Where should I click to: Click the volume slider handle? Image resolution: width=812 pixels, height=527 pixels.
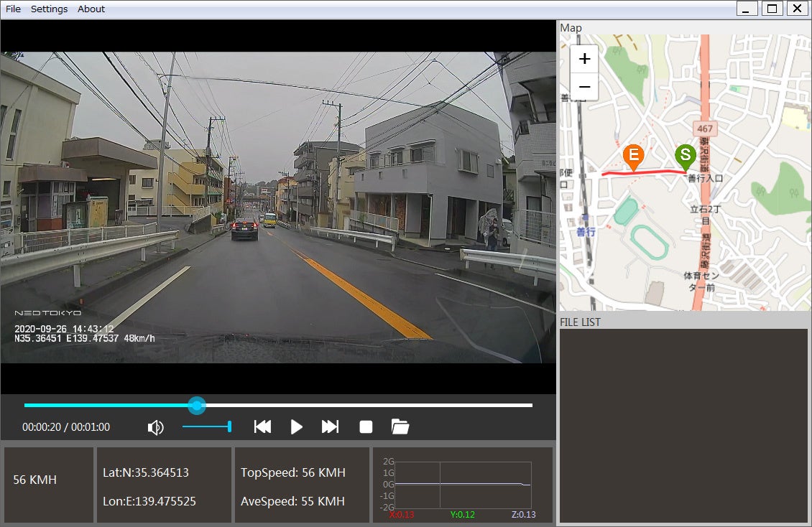click(229, 427)
